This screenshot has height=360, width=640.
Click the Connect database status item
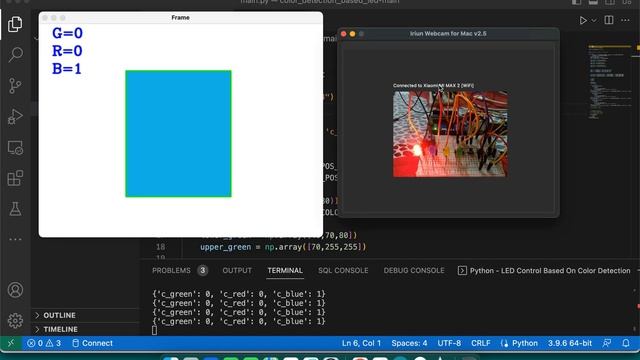(92, 343)
